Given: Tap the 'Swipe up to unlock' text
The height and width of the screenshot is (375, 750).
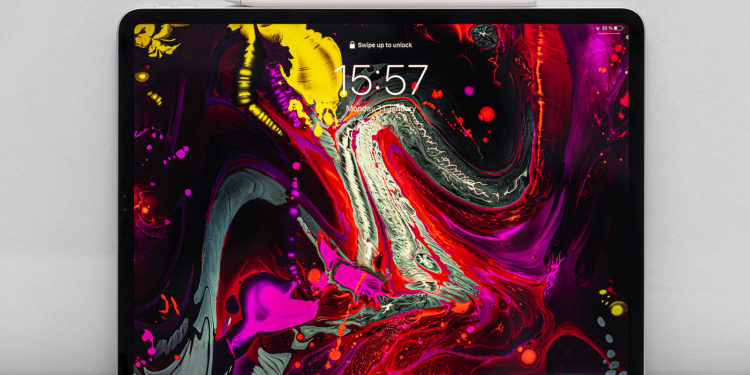Looking at the screenshot, I should (385, 45).
